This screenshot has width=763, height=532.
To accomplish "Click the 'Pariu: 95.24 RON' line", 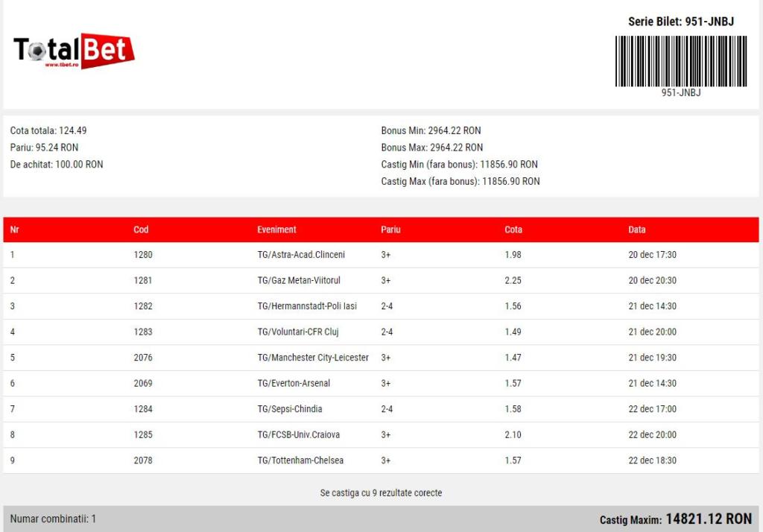I will [44, 148].
